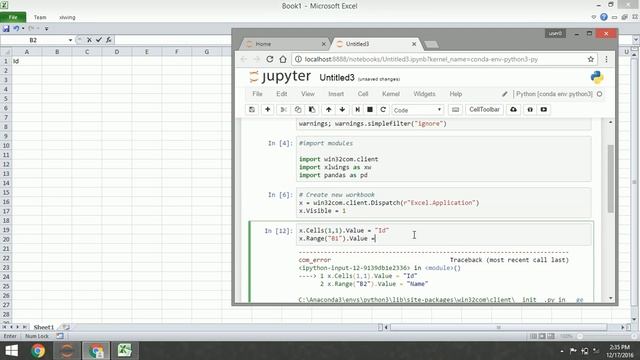Image resolution: width=640 pixels, height=360 pixels.
Task: Open the Excel Help question mark
Action: 604,17
